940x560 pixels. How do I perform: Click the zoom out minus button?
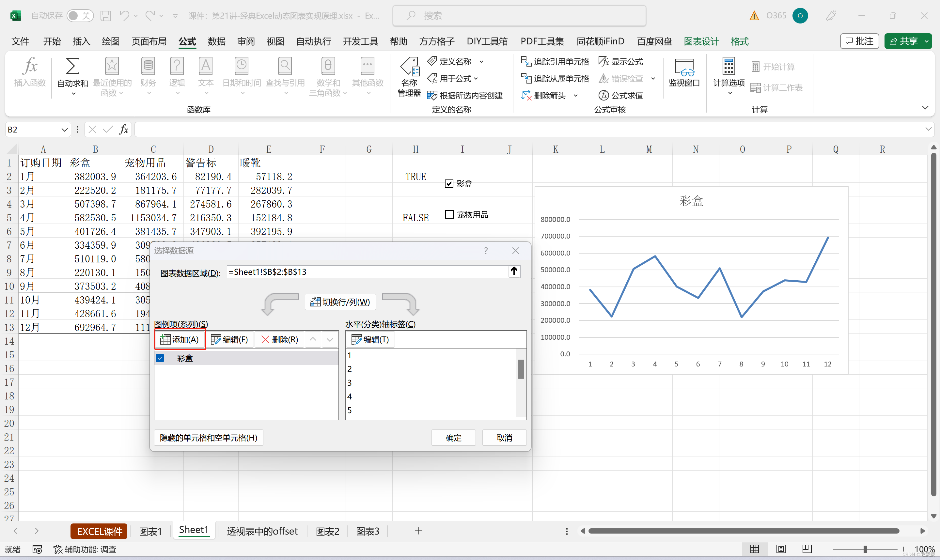[826, 549]
